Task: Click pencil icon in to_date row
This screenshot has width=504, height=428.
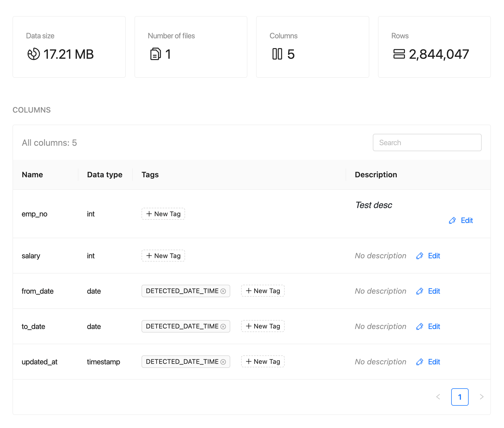Action: pyautogui.click(x=420, y=327)
